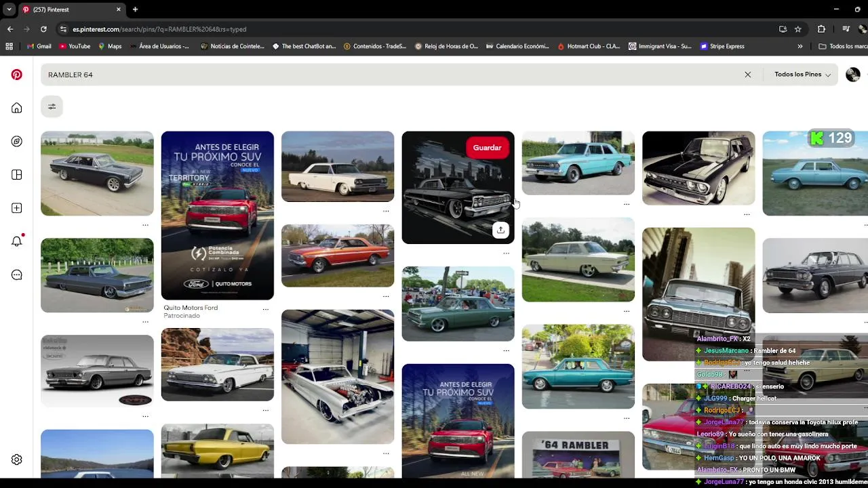Open Todos los marcadores folder
868x488 pixels.
point(843,46)
